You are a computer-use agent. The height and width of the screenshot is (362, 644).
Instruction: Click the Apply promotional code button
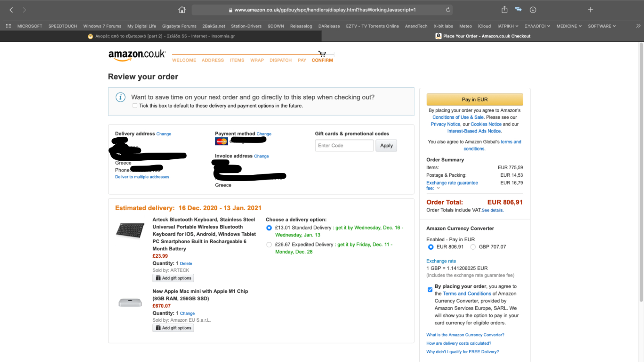[x=386, y=145]
